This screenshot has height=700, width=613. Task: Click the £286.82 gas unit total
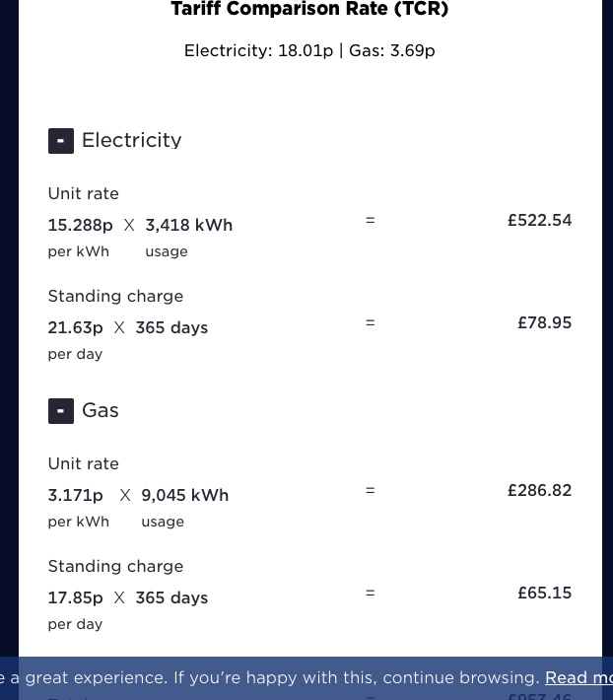539,491
